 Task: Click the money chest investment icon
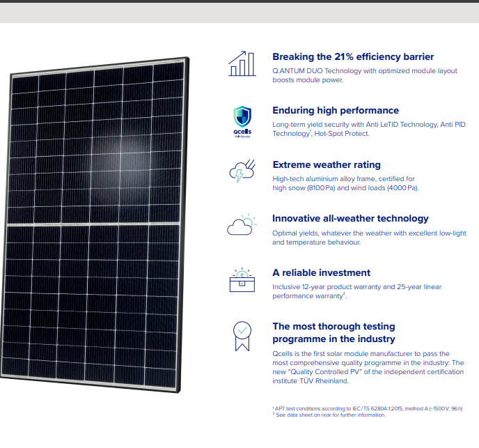(242, 280)
